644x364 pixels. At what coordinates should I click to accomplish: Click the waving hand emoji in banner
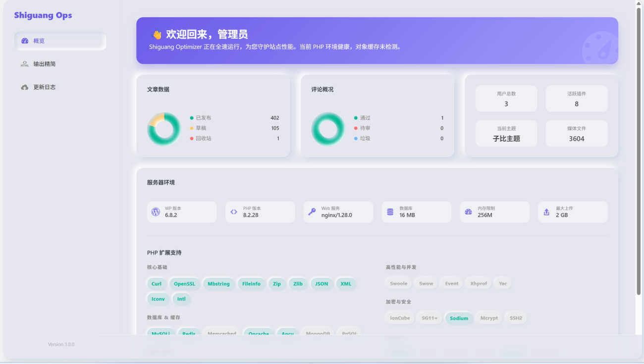pyautogui.click(x=157, y=35)
